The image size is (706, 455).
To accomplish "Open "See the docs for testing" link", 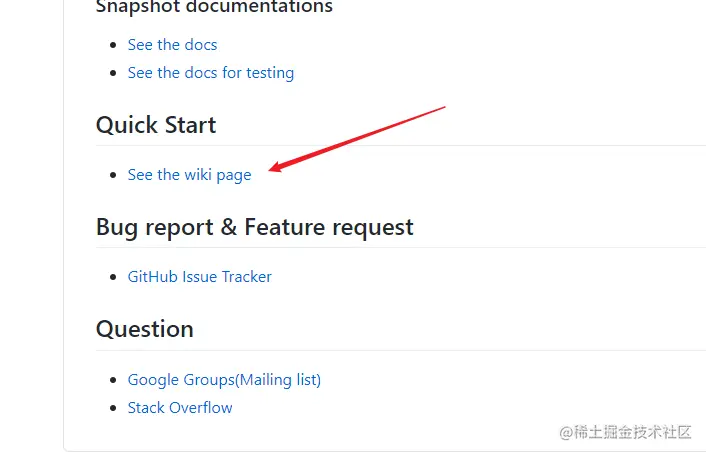I will pos(211,73).
